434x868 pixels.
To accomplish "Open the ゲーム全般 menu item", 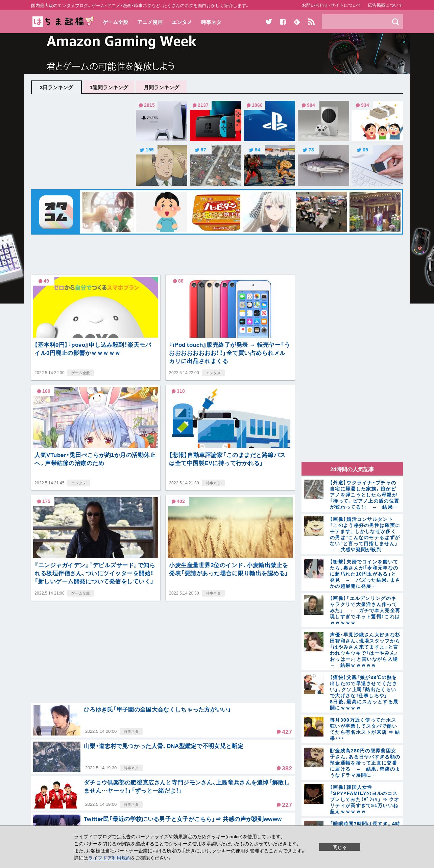I will (x=116, y=22).
